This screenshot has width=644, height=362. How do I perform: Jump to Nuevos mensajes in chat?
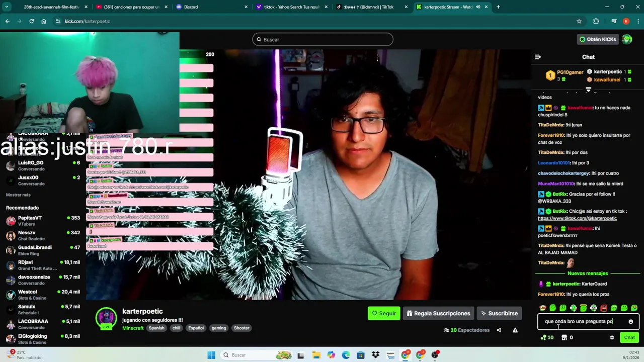(588, 273)
